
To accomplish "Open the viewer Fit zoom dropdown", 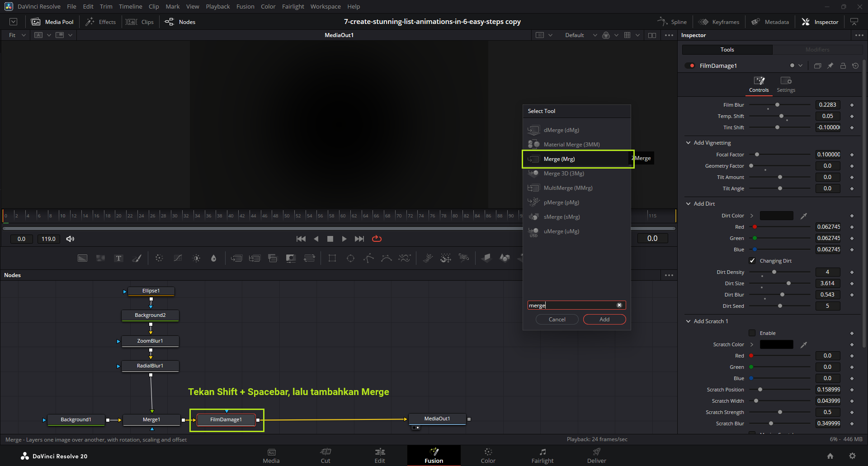I will [17, 35].
